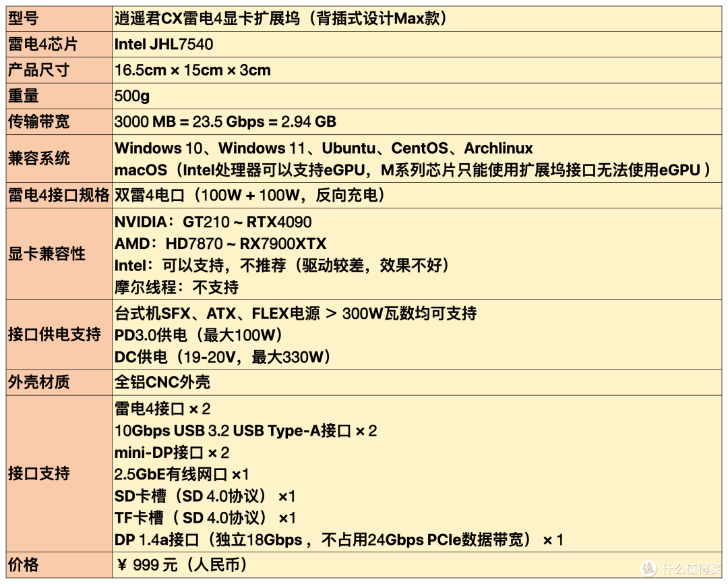Click the 显卡兼容性 label cell

point(59,254)
